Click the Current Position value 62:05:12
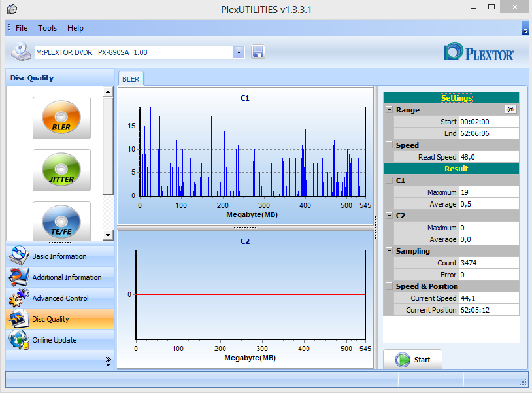The height and width of the screenshot is (393, 532). point(490,310)
